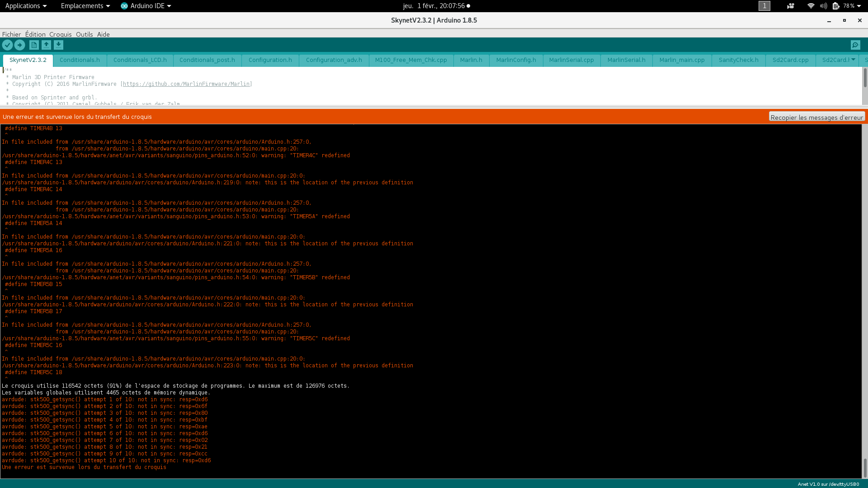
Task: Switch to the MarlinSerial.h tab
Action: tap(626, 60)
